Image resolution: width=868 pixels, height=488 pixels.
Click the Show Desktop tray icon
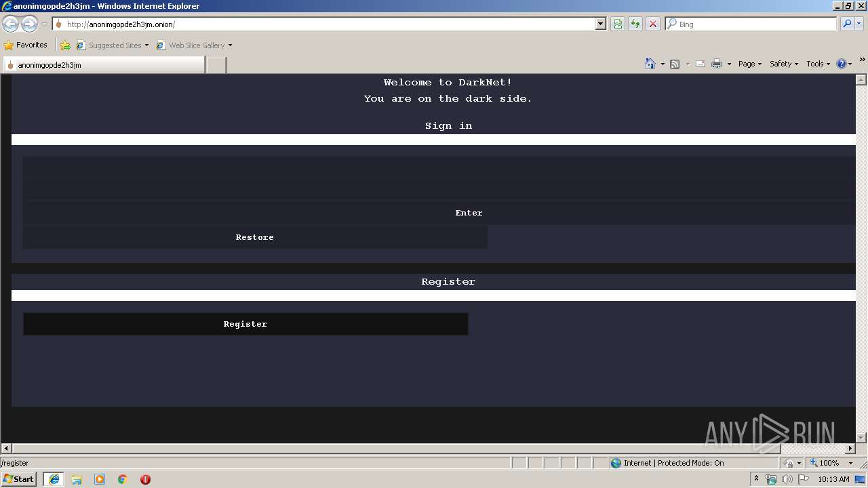[x=861, y=479]
